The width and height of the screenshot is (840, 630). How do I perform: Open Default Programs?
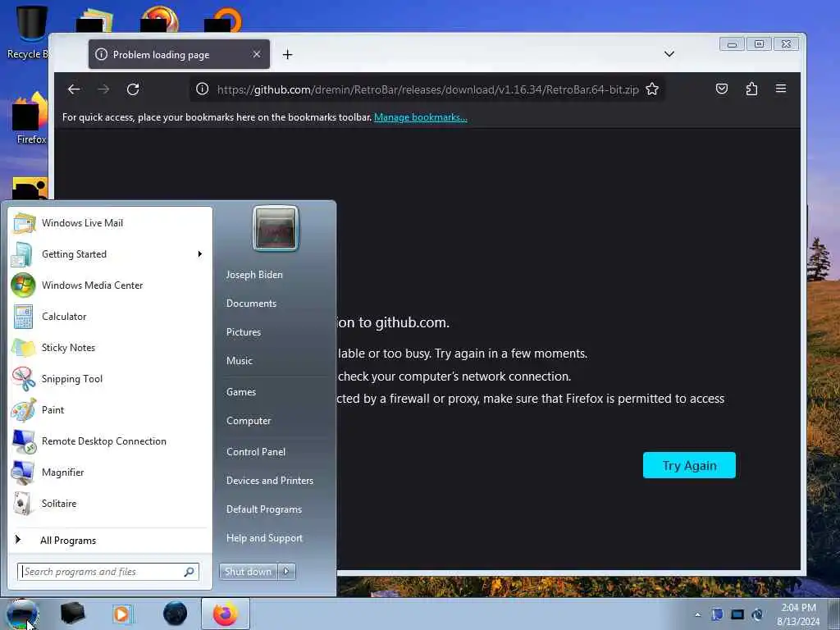(264, 509)
